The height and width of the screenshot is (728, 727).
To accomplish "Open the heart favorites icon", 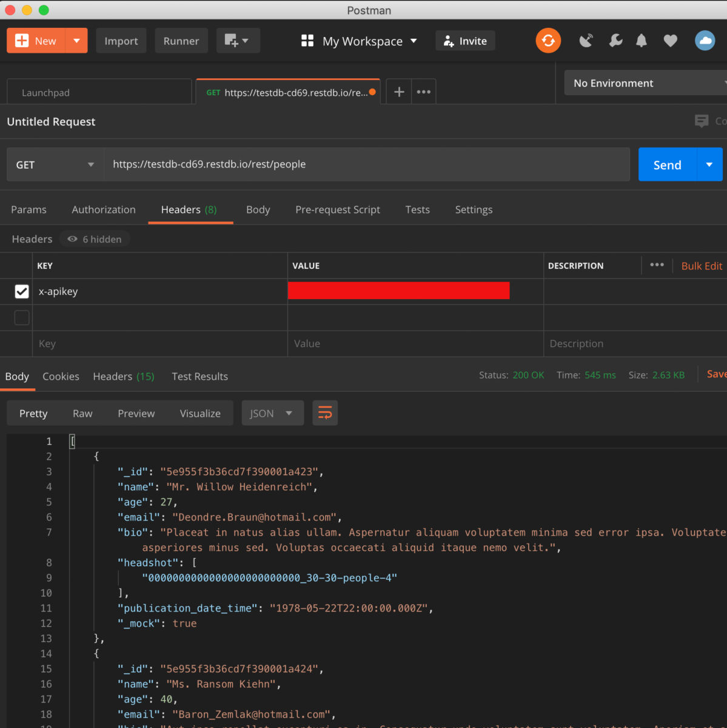I will 670,40.
